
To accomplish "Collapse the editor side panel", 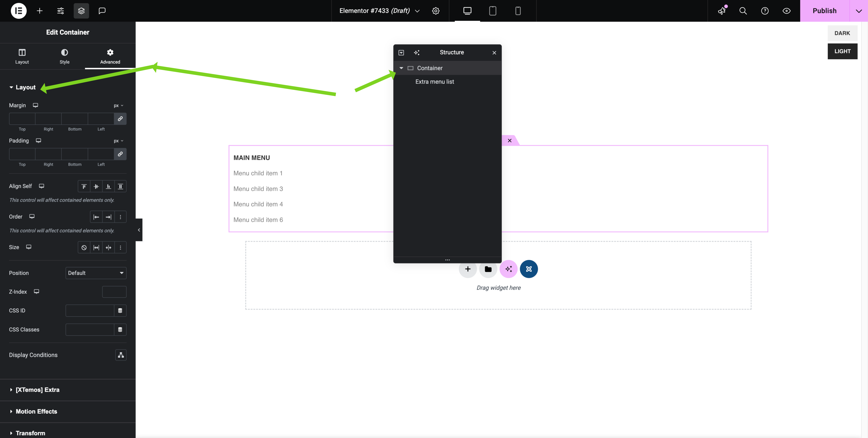I will click(x=139, y=230).
